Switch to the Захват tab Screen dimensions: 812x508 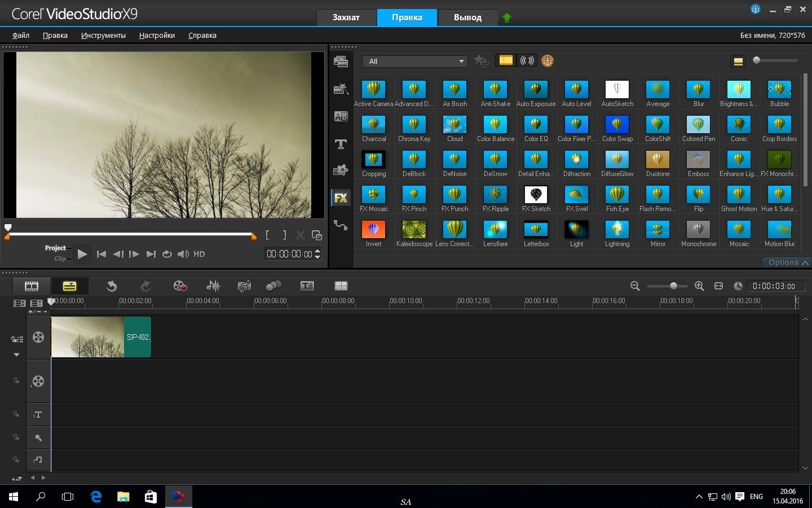point(346,17)
